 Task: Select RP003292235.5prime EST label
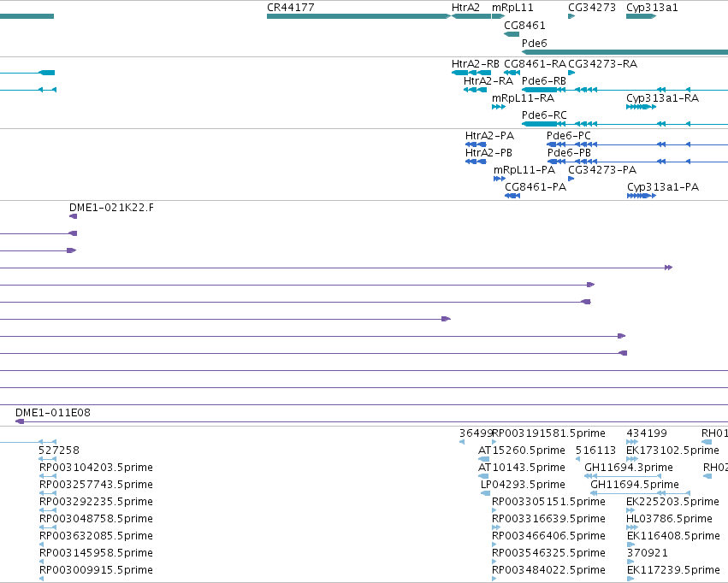tap(96, 502)
